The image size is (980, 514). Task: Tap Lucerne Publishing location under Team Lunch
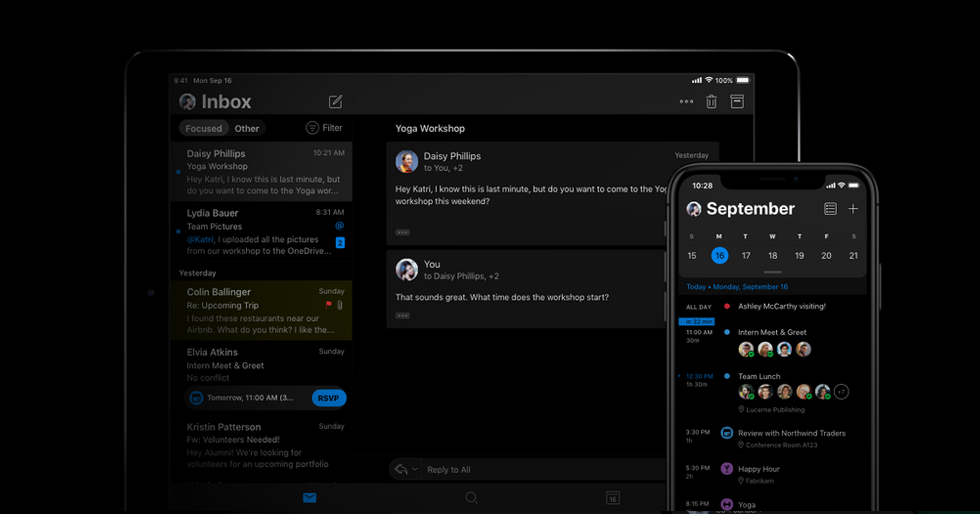[771, 410]
